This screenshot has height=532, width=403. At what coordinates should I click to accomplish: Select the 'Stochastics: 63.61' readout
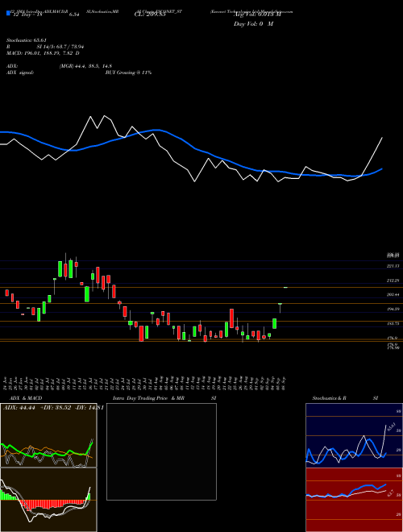point(26,40)
